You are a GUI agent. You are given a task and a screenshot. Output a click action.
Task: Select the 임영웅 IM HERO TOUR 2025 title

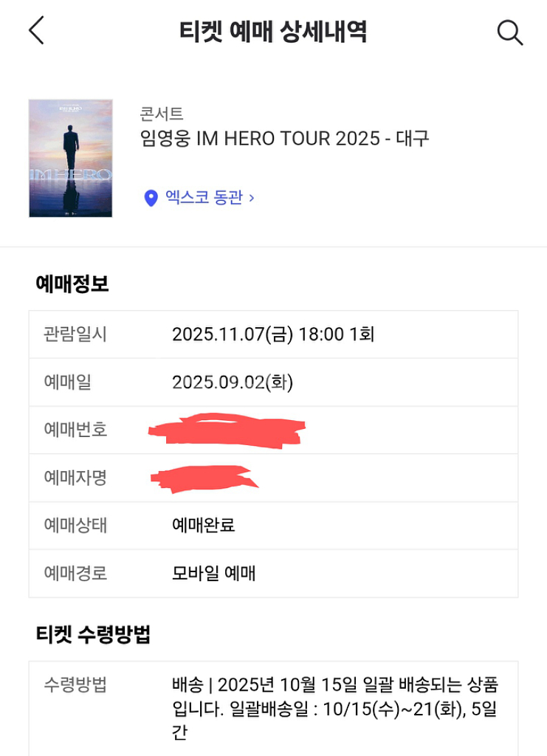click(284, 138)
